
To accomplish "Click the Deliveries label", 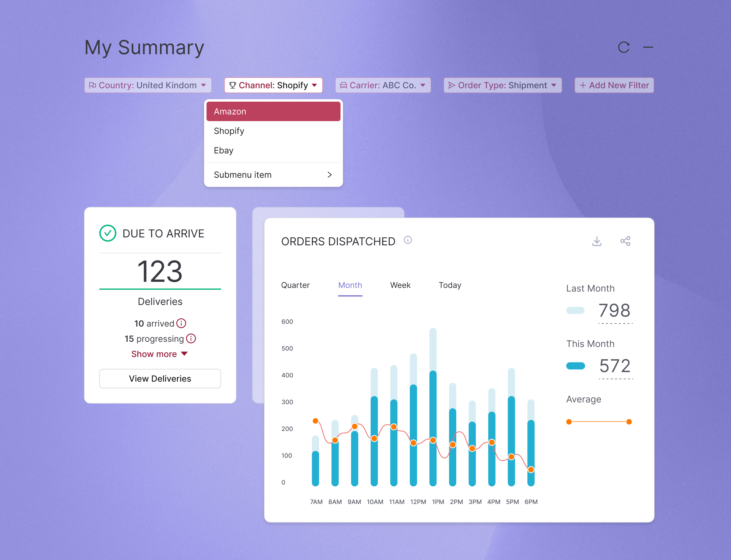I will [x=160, y=302].
